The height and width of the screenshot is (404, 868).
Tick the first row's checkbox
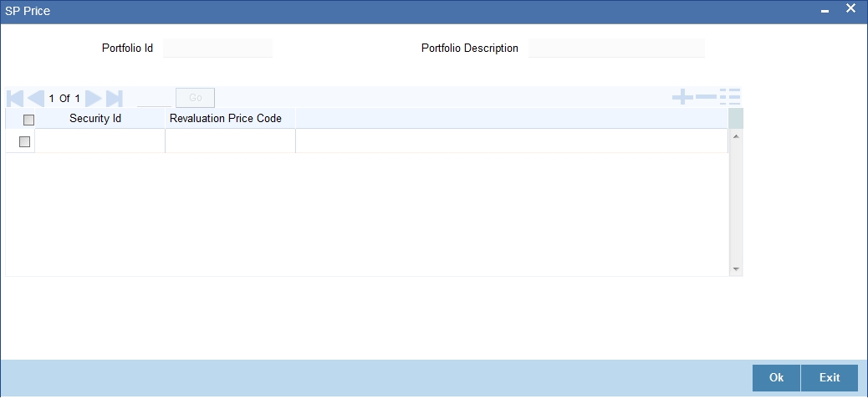pos(24,141)
